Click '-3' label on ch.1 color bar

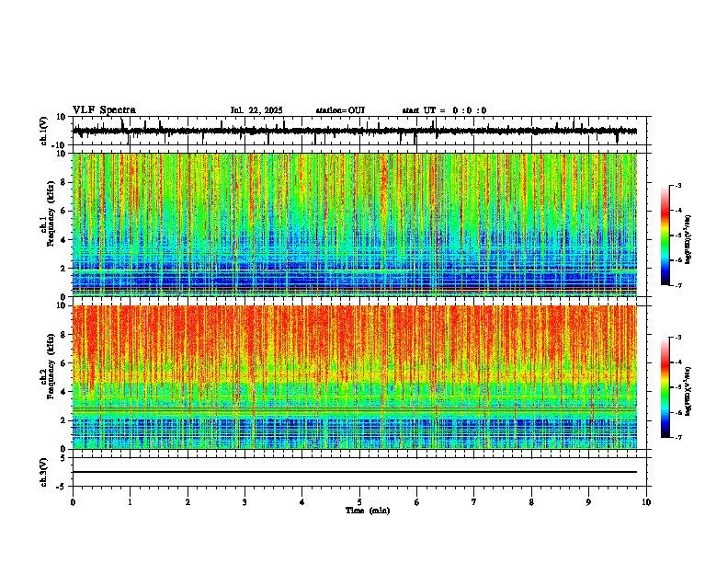678,185
